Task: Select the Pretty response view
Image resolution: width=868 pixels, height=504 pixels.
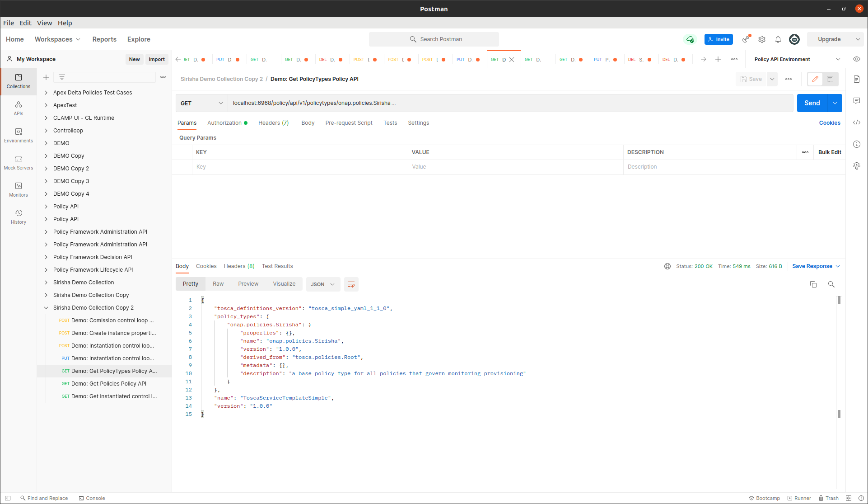Action: click(191, 284)
